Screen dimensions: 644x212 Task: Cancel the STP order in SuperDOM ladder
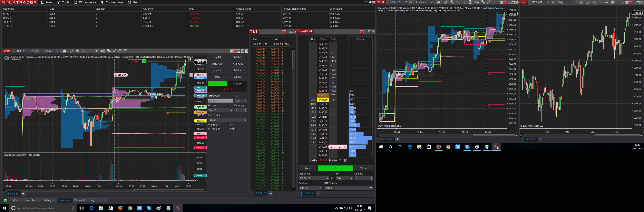point(345,147)
